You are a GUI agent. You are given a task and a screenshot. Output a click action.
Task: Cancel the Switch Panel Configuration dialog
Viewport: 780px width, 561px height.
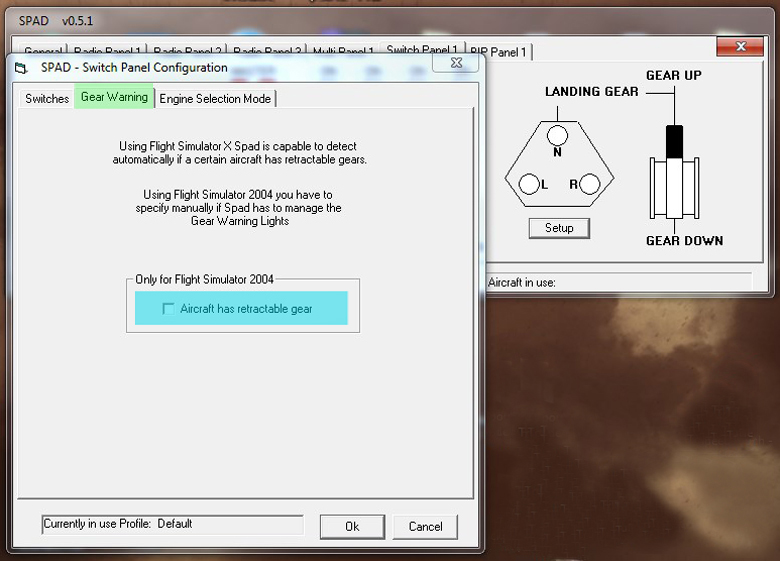[425, 527]
